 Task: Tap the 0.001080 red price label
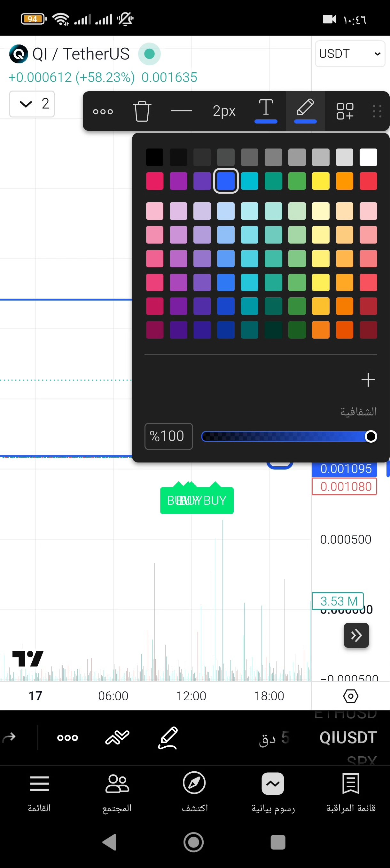tap(345, 486)
